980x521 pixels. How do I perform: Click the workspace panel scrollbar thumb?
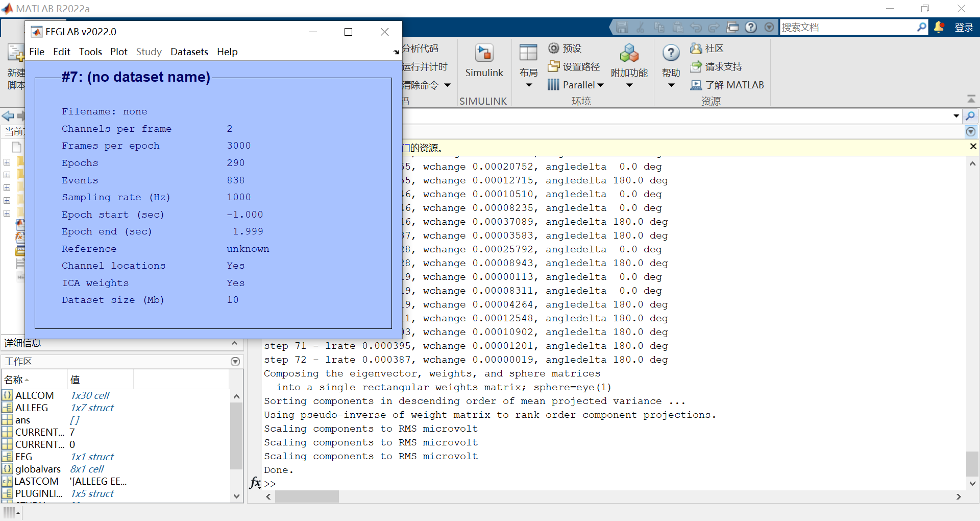(x=236, y=436)
